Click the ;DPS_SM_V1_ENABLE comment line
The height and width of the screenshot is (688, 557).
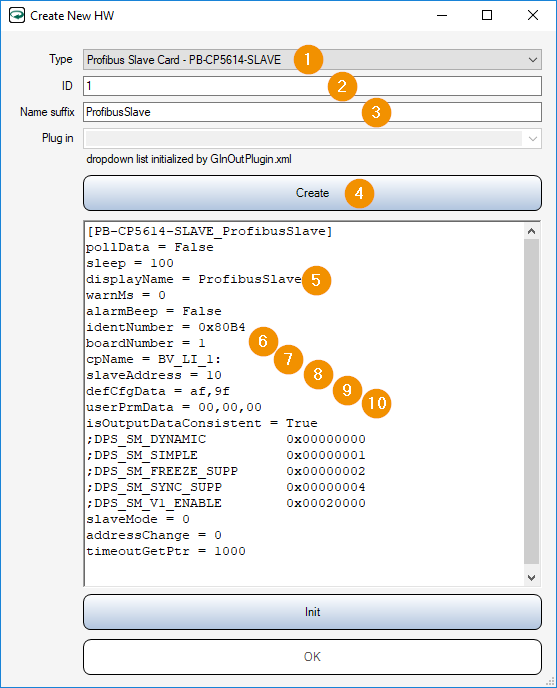(x=226, y=503)
